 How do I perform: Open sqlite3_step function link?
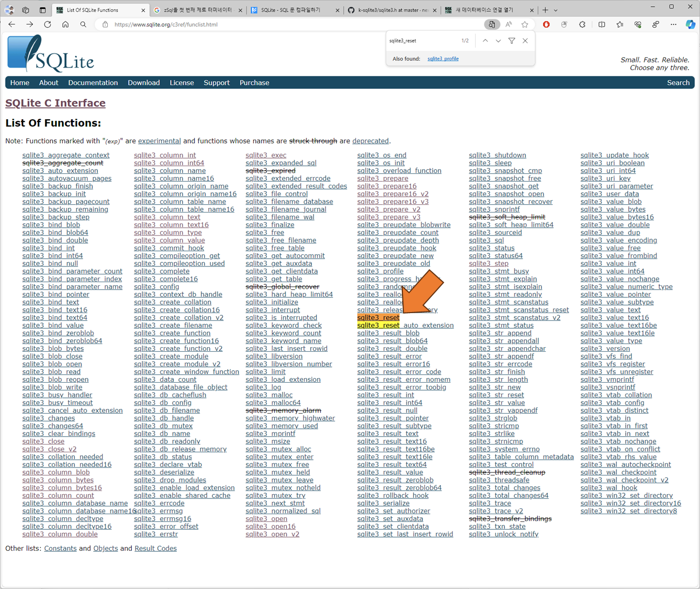pos(489,264)
